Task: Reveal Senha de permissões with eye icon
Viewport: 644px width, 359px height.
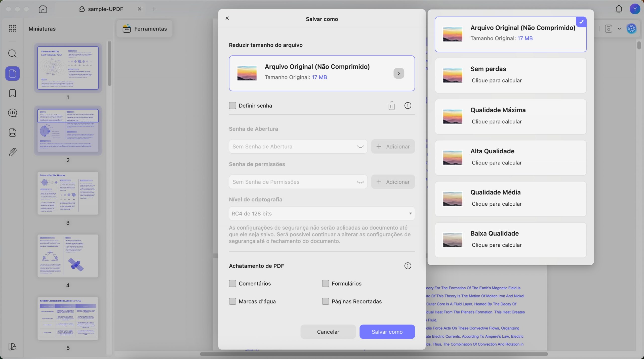Action: click(x=360, y=182)
